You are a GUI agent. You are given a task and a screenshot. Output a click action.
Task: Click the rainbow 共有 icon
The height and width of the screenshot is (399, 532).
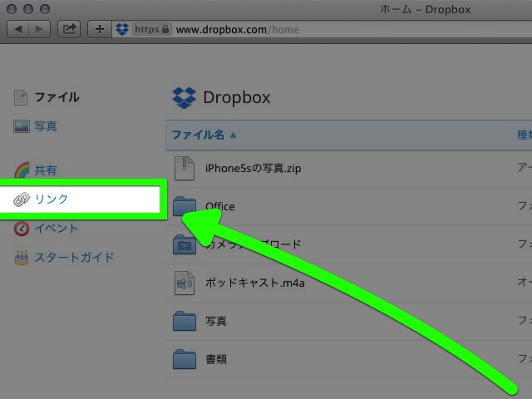click(22, 170)
